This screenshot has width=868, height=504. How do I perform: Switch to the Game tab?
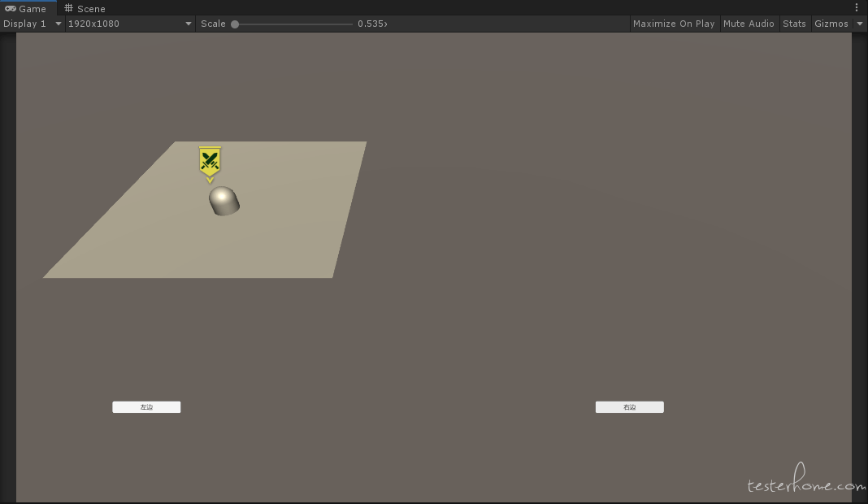[x=28, y=8]
